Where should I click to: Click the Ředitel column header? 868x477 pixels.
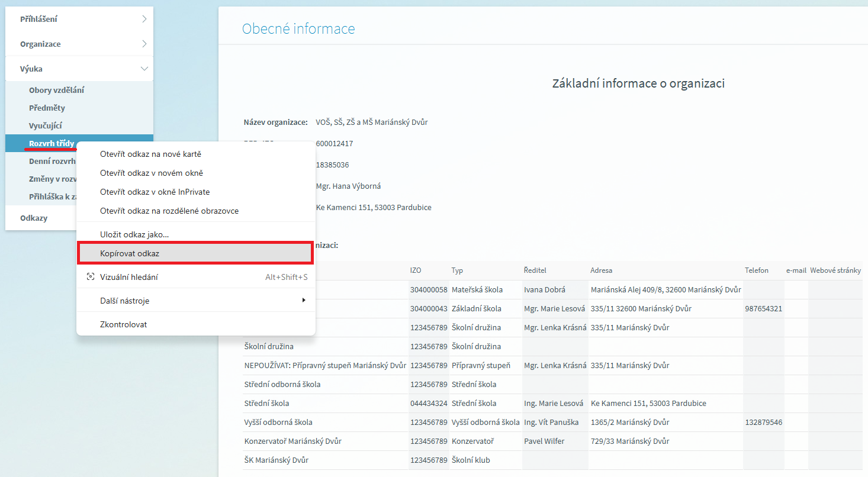(x=535, y=270)
